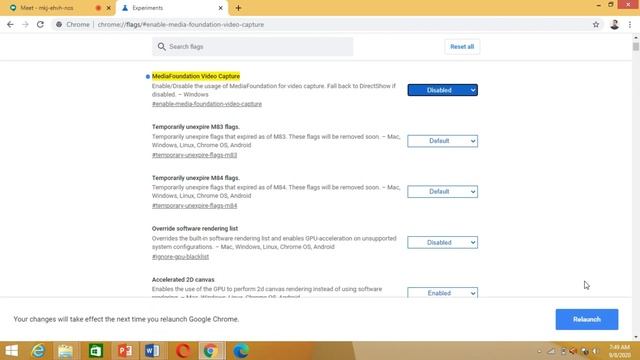Click the taskbar clock and date
Viewport: 640px width, 360px height.
pyautogui.click(x=620, y=351)
